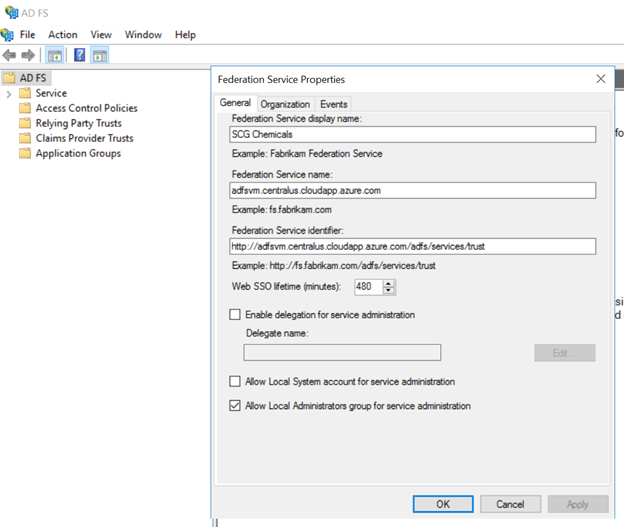This screenshot has height=527, width=624.
Task: Enable delegation for service administration checkbox
Action: [x=235, y=315]
